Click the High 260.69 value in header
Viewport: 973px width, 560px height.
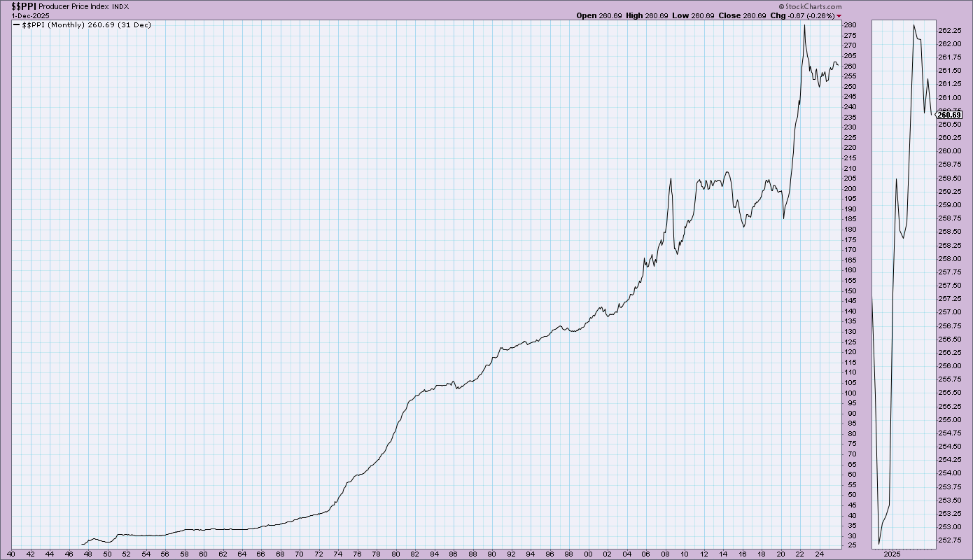(643, 15)
